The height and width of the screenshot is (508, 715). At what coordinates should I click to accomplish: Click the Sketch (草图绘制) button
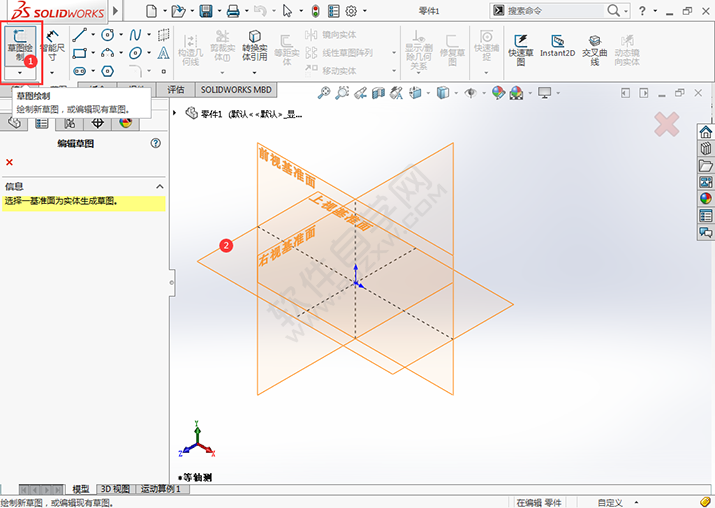[20, 46]
